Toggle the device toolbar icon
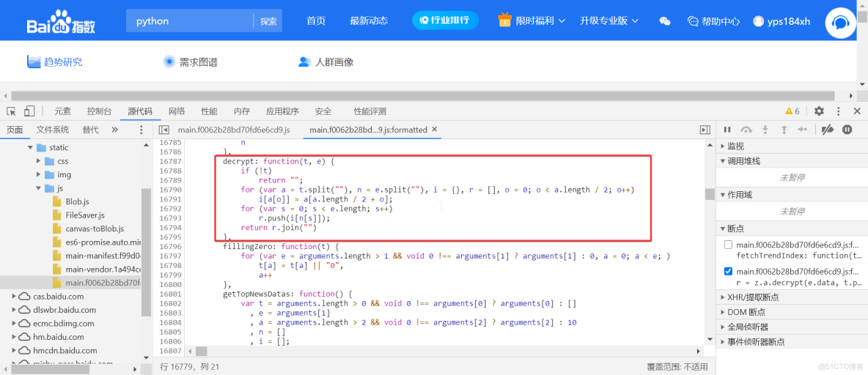 [x=29, y=111]
